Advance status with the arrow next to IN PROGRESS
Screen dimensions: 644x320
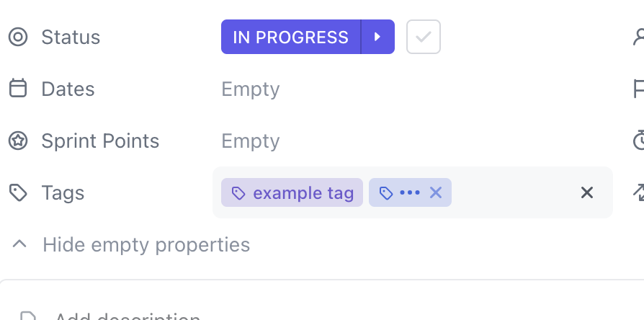pyautogui.click(x=377, y=37)
